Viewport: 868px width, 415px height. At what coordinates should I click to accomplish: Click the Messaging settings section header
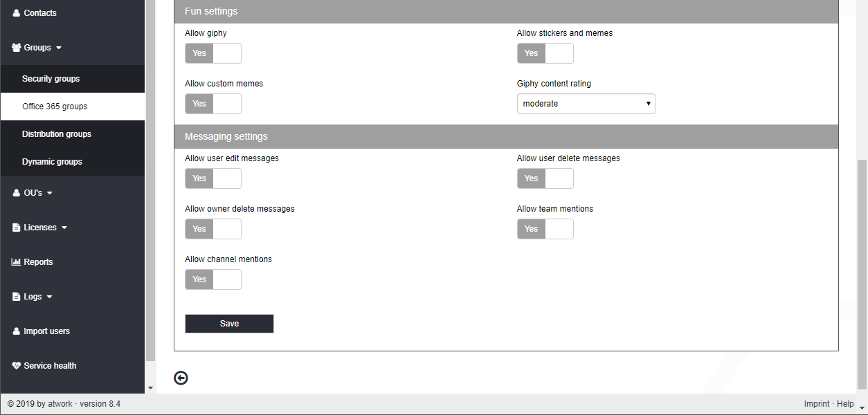[506, 136]
